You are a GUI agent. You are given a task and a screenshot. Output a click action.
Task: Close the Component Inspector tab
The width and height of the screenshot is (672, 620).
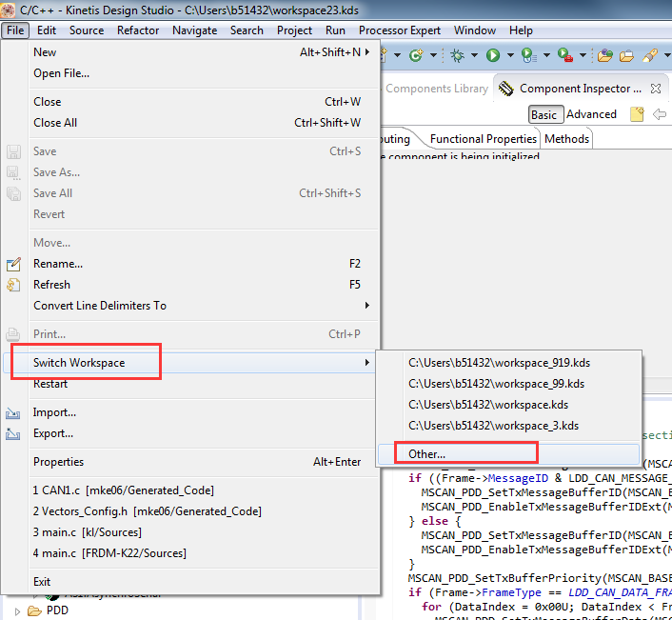coord(655,89)
